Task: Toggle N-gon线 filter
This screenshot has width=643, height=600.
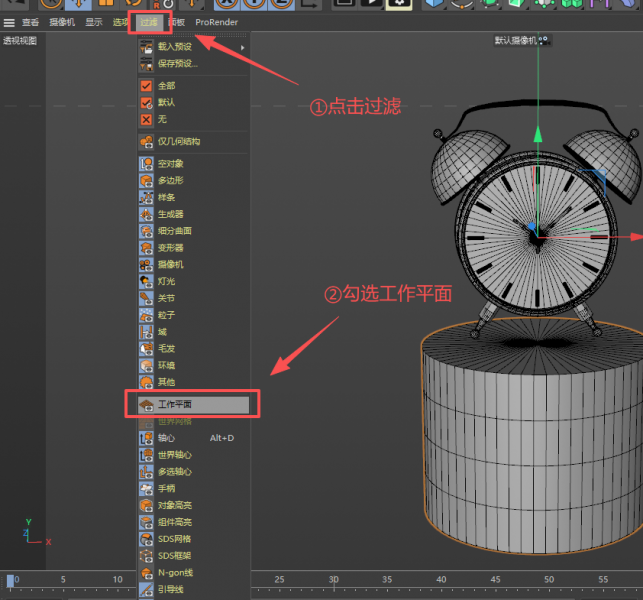Action: click(x=193, y=573)
